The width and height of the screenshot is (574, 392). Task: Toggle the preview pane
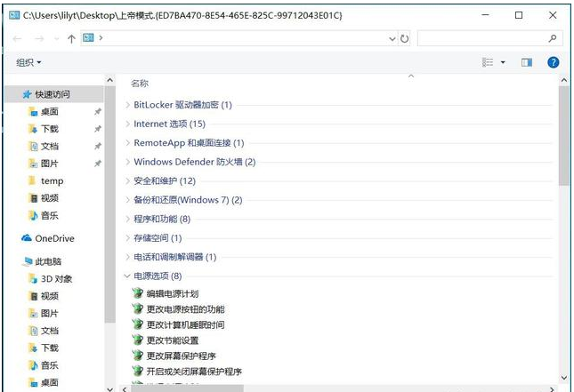click(x=527, y=62)
